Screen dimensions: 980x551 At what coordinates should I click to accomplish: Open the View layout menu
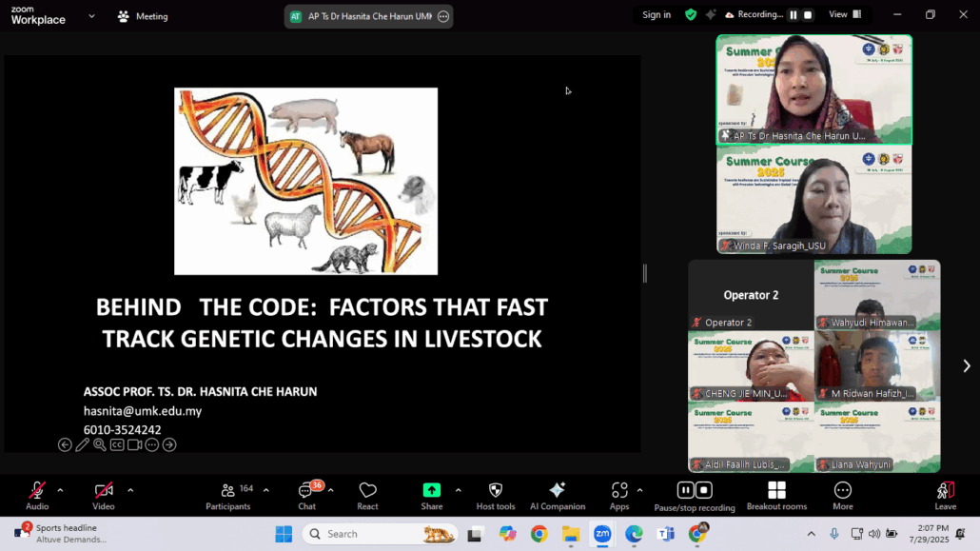coord(844,14)
